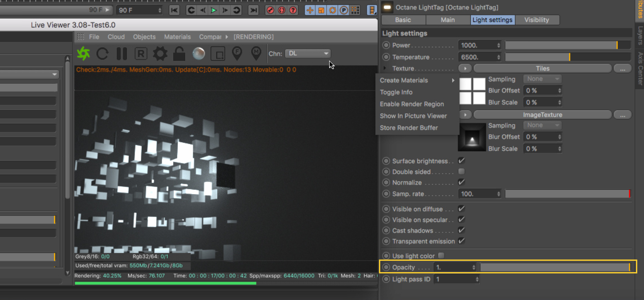Adjust the Temperature slider bar
Viewport: 644px width, 300px height.
[568, 57]
